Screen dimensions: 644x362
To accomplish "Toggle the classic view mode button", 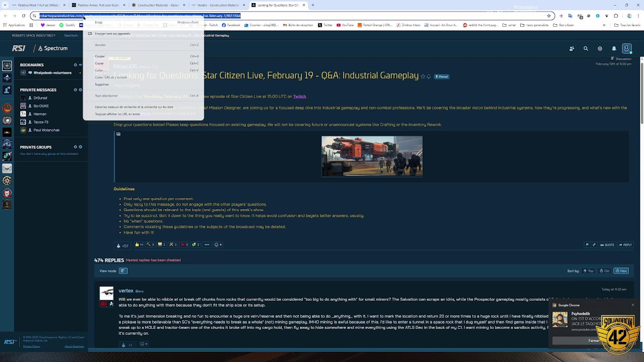I will 123,271.
